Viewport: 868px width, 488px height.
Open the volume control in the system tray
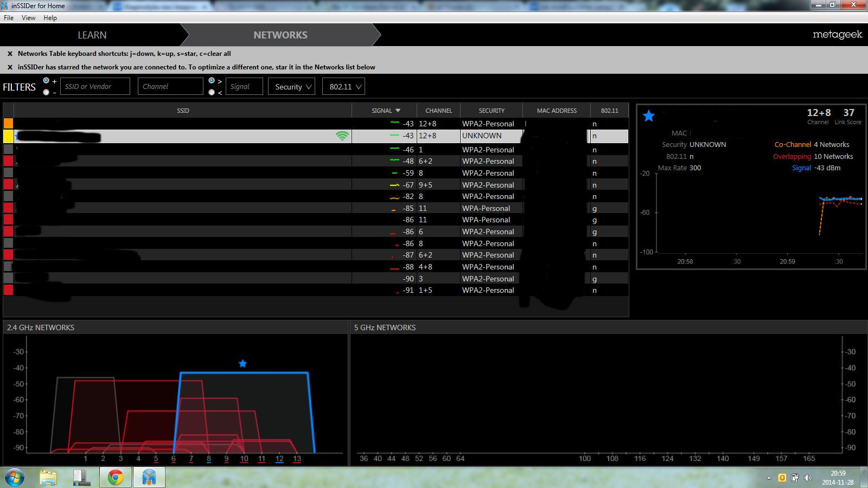coord(808,478)
